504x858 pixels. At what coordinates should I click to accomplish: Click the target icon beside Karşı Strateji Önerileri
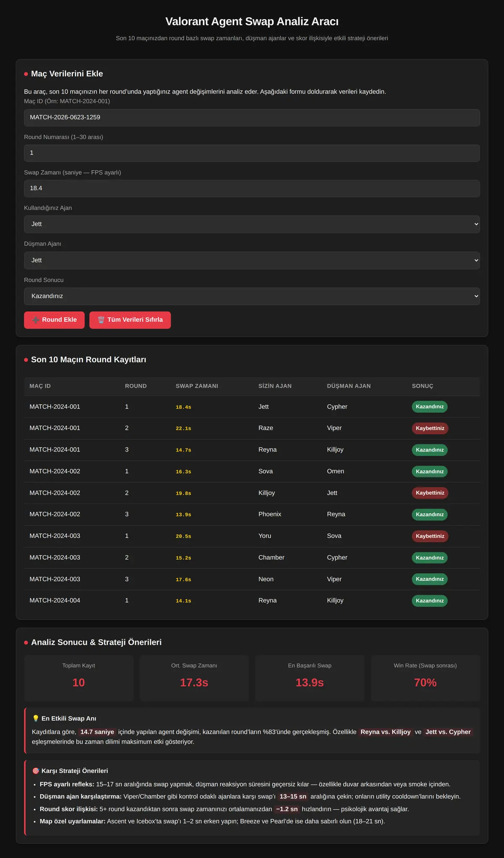36,771
